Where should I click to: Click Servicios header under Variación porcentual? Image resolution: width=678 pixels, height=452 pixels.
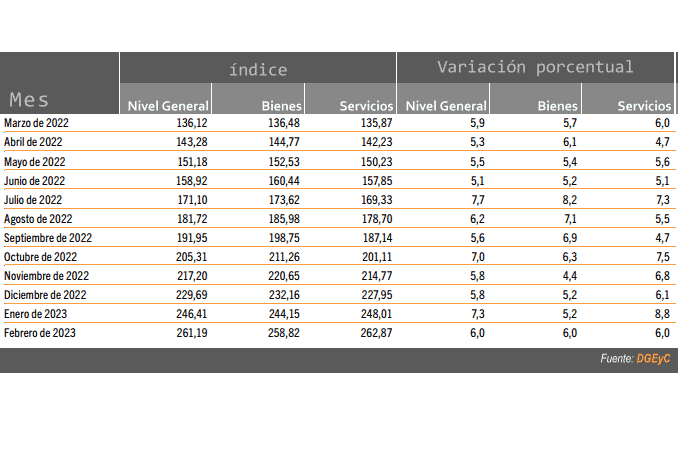644,106
